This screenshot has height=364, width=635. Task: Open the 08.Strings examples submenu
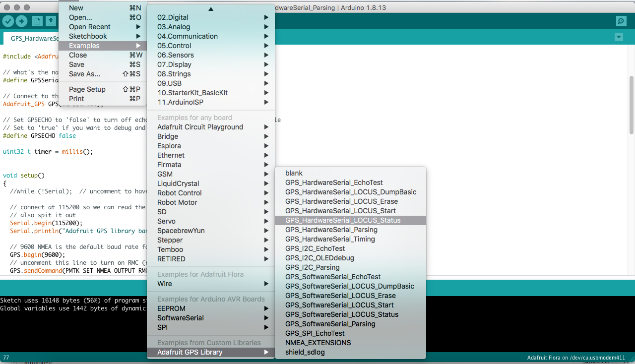point(211,74)
